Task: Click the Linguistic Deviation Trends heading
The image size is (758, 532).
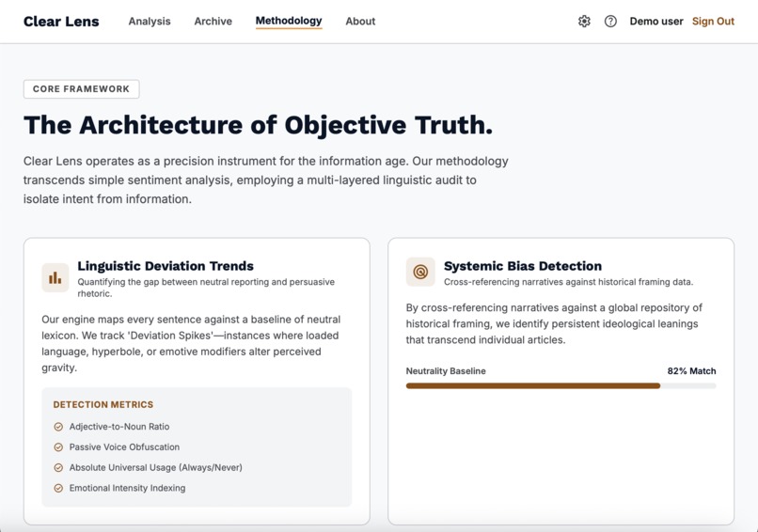Action: [x=166, y=266]
